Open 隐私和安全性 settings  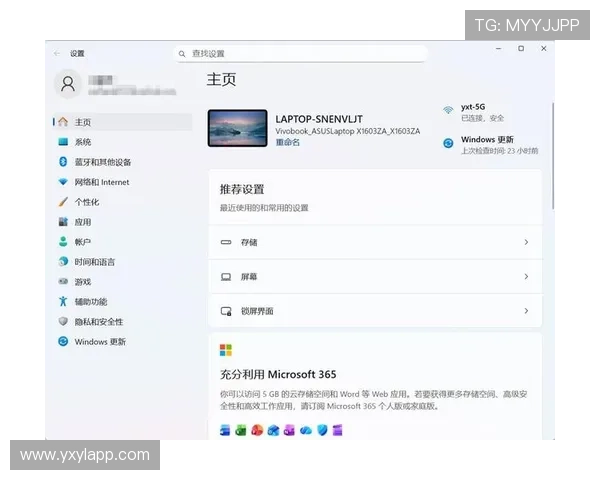[x=122, y=321]
